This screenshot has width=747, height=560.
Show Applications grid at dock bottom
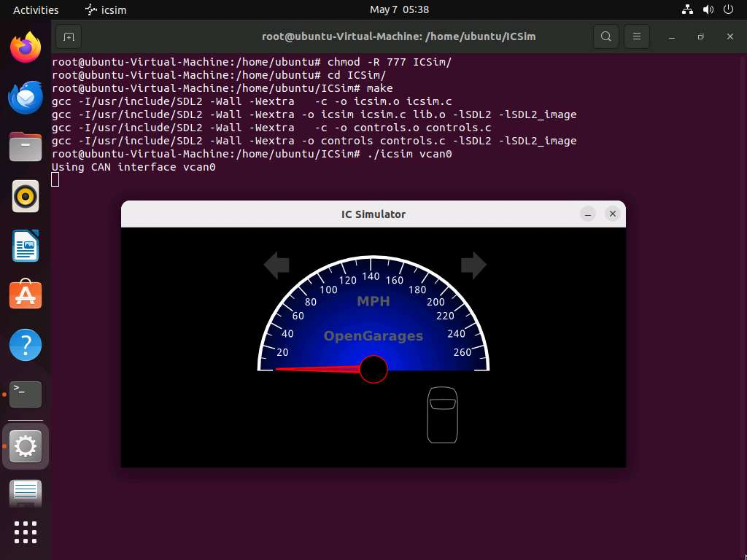pyautogui.click(x=26, y=532)
